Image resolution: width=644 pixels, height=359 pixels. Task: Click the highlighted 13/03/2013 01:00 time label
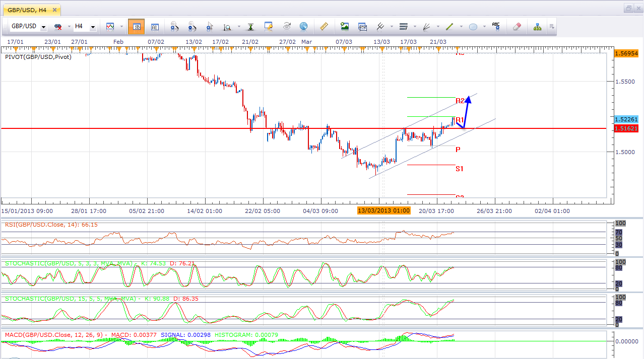pyautogui.click(x=384, y=211)
